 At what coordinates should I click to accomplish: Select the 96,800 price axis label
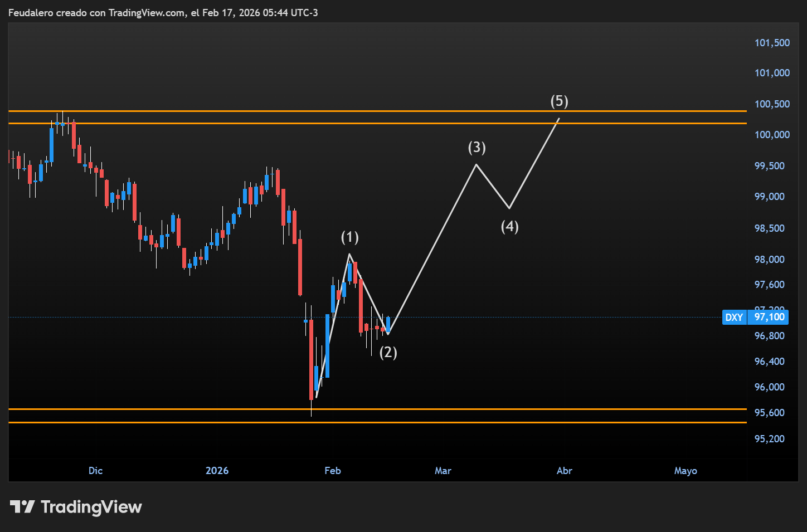click(x=769, y=336)
